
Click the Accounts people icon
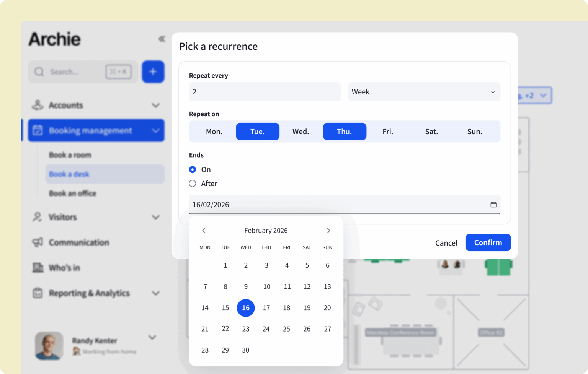(37, 105)
